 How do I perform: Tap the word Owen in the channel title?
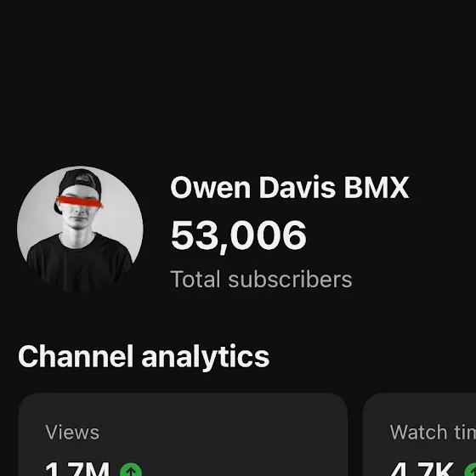tap(211, 188)
